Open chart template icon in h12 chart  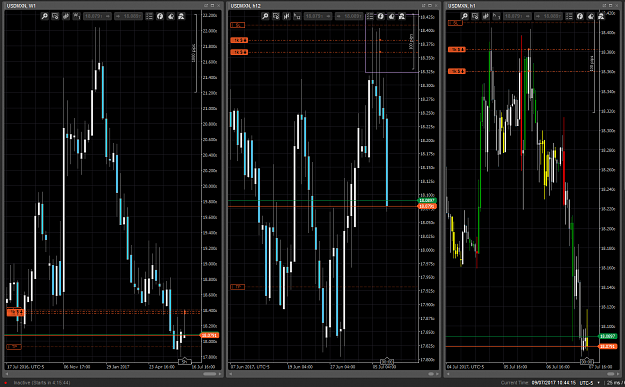click(x=276, y=16)
